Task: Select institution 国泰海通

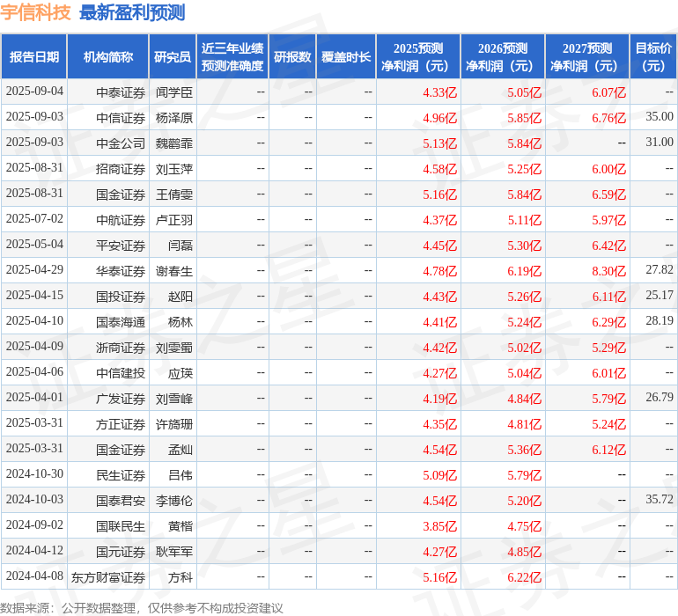Action: point(121,321)
